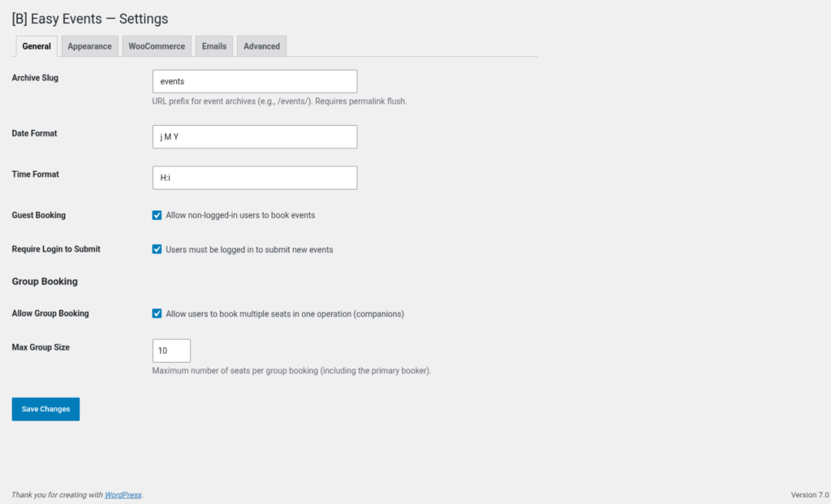This screenshot has height=504, width=831.
Task: Click into the Time Format field
Action: point(255,178)
